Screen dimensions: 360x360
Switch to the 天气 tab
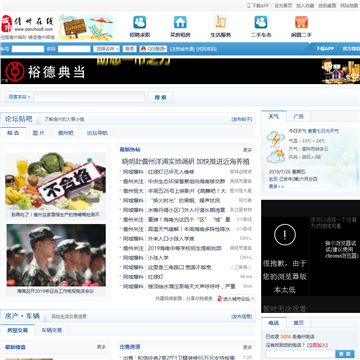pyautogui.click(x=274, y=116)
